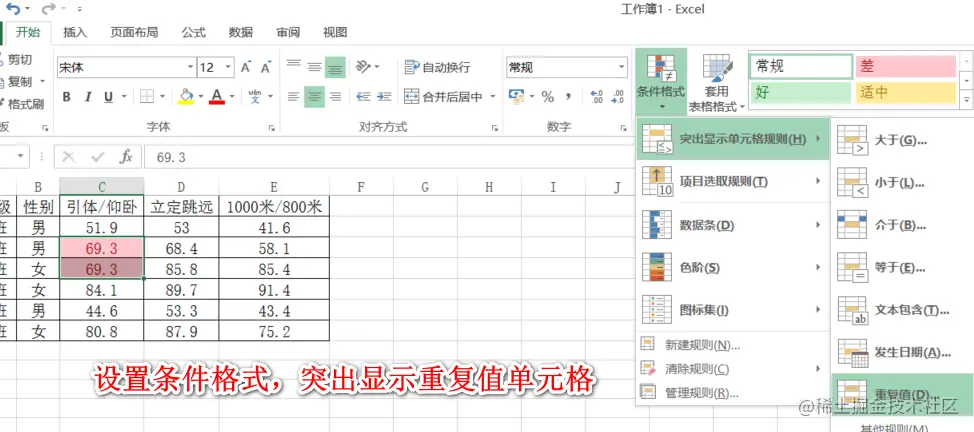Open the phonetic guide (wén) tool

[x=255, y=96]
